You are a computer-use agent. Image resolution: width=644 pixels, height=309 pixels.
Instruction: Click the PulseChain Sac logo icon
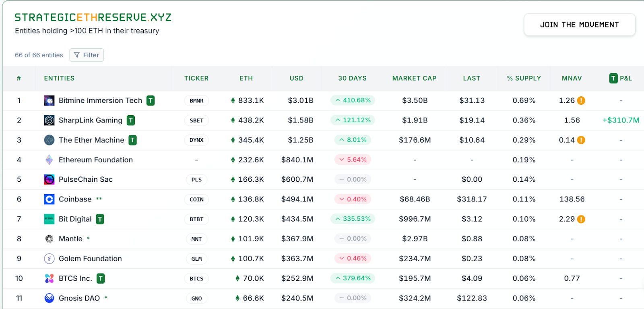click(49, 179)
